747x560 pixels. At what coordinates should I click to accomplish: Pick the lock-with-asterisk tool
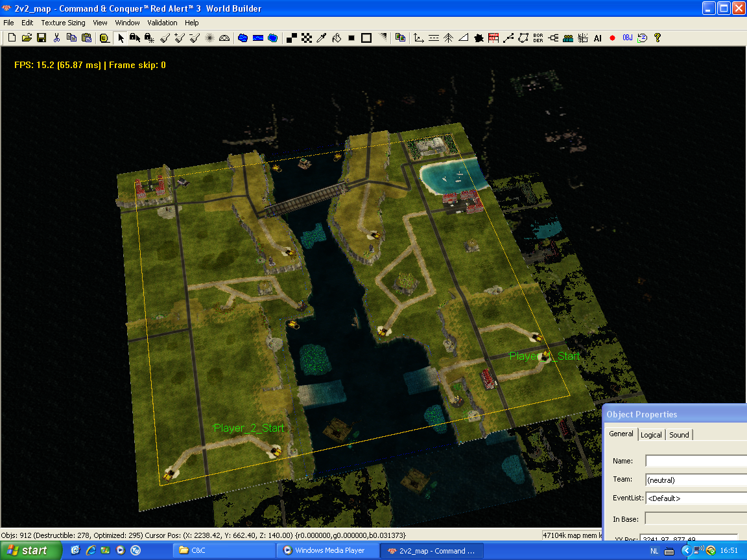click(x=149, y=38)
